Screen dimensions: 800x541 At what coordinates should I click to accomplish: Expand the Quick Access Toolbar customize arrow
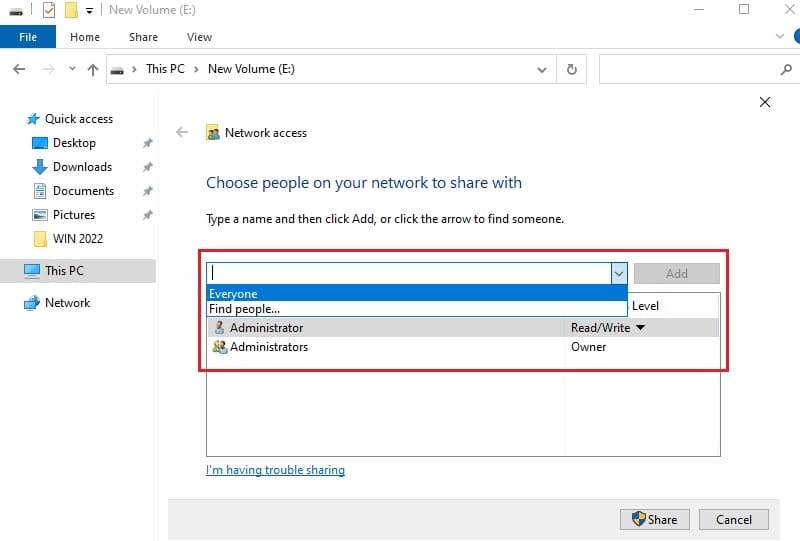(x=90, y=10)
